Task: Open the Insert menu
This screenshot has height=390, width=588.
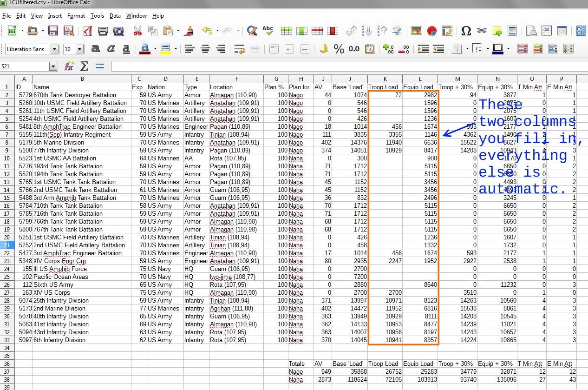Action: [55, 16]
